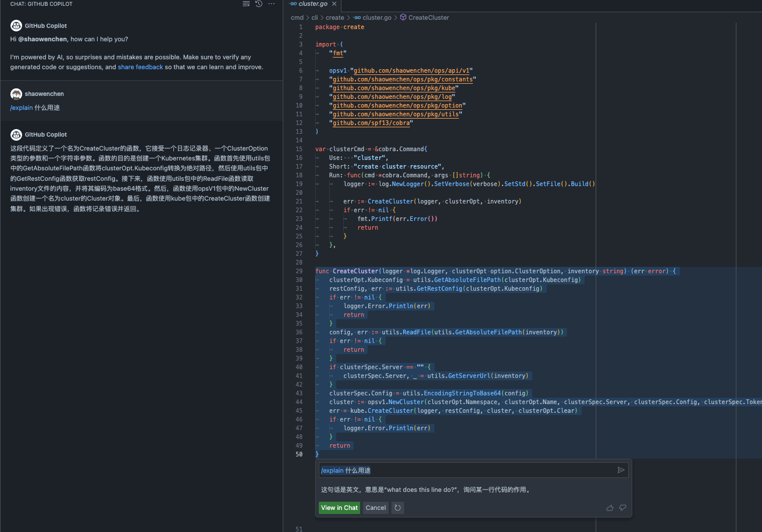Rerun the inline chat request with the refresh icon
The width and height of the screenshot is (762, 532).
398,508
